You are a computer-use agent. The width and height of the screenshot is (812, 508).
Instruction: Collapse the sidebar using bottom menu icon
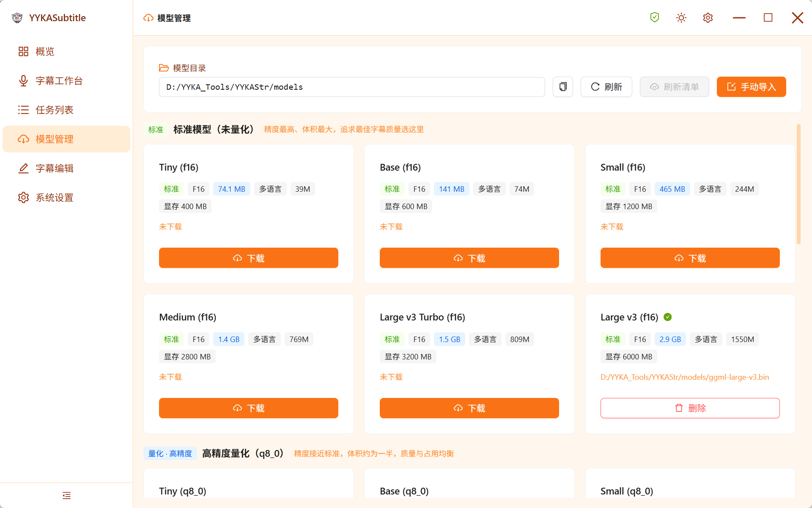(x=66, y=495)
